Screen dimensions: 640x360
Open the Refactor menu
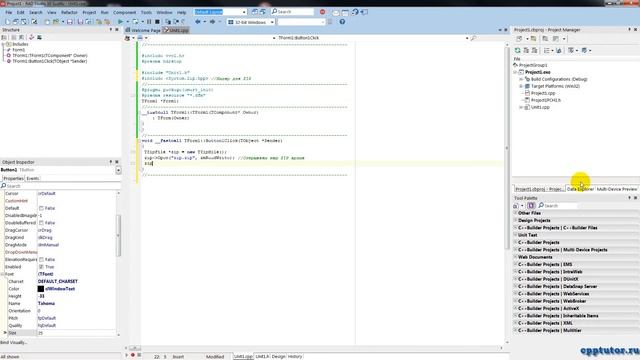tap(69, 12)
